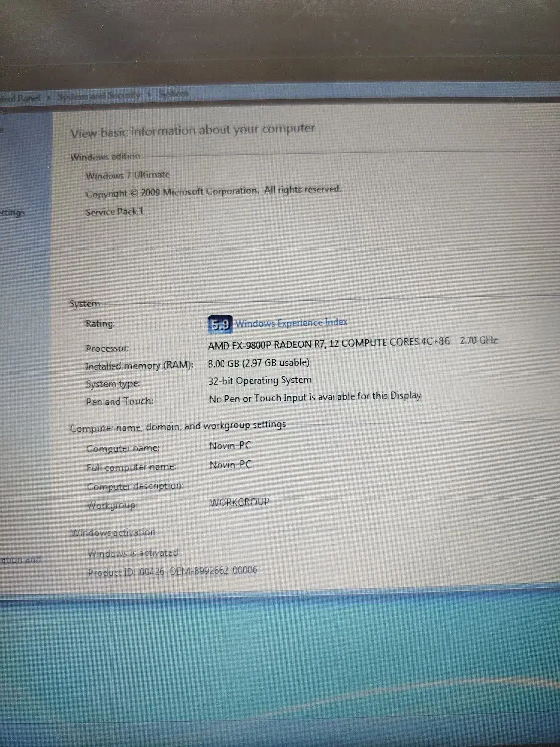Click the 32-bit Operating System type value
Viewport: 560px width, 747px height.
(x=260, y=380)
